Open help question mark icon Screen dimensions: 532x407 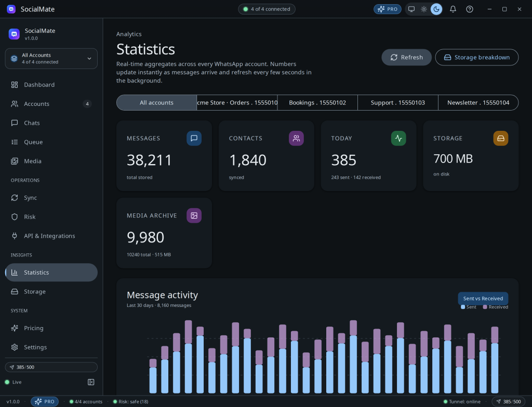(x=470, y=9)
